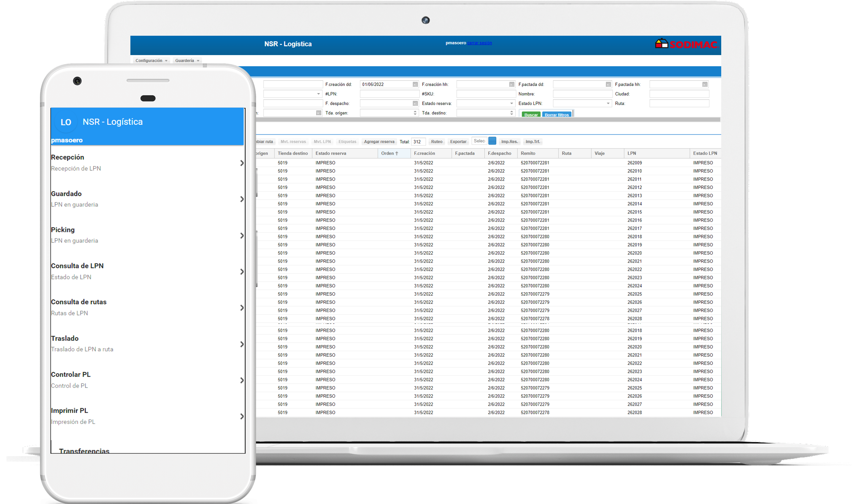Open the F.pactada dd calendar picker

[608, 84]
